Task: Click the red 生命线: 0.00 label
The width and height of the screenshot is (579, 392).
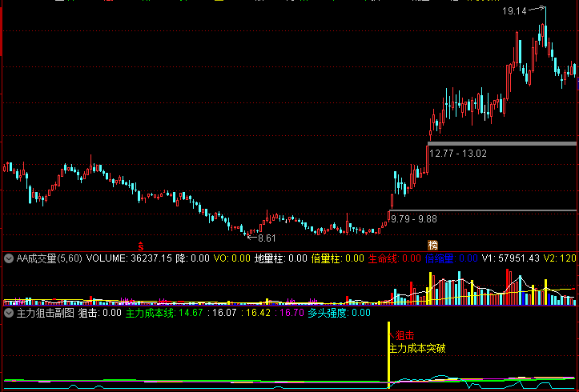Action: [x=395, y=258]
